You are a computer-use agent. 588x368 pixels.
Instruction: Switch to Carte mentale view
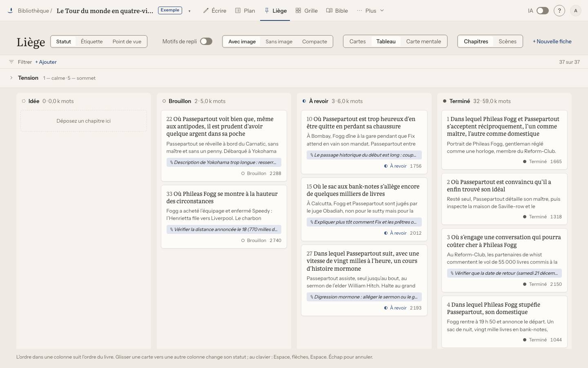click(x=423, y=41)
